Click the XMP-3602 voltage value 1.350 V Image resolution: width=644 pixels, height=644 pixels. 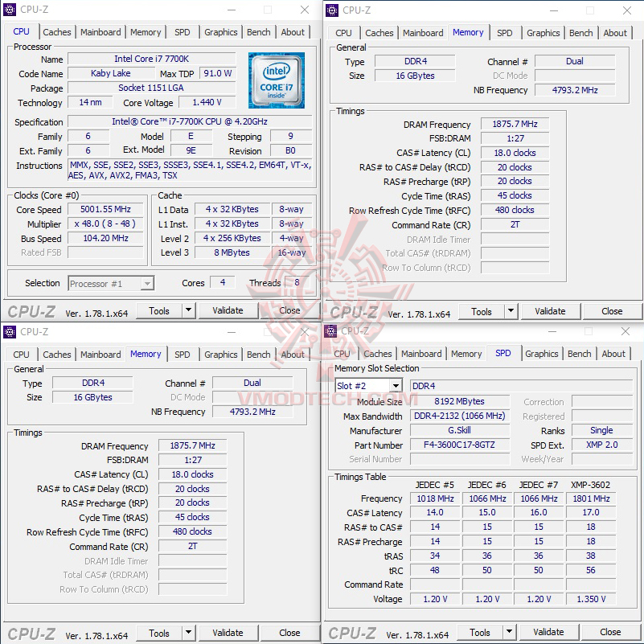pos(591,599)
